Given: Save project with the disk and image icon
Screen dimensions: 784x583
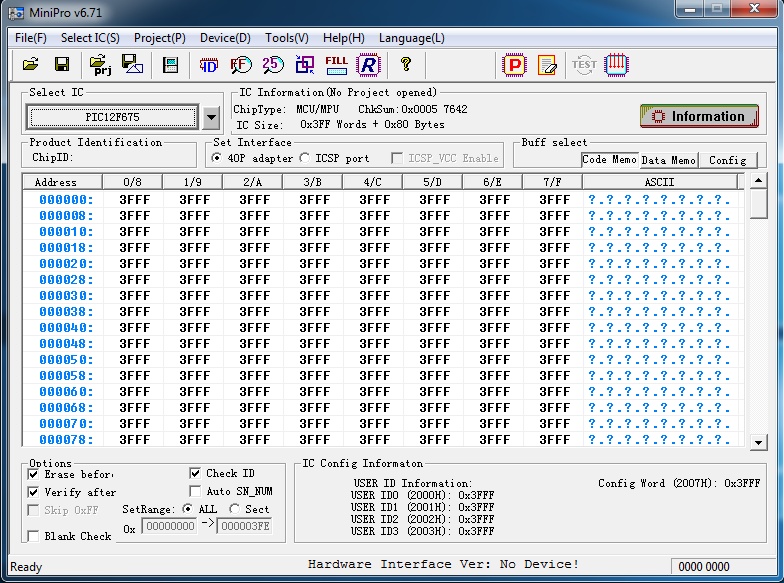Looking at the screenshot, I should [x=132, y=64].
